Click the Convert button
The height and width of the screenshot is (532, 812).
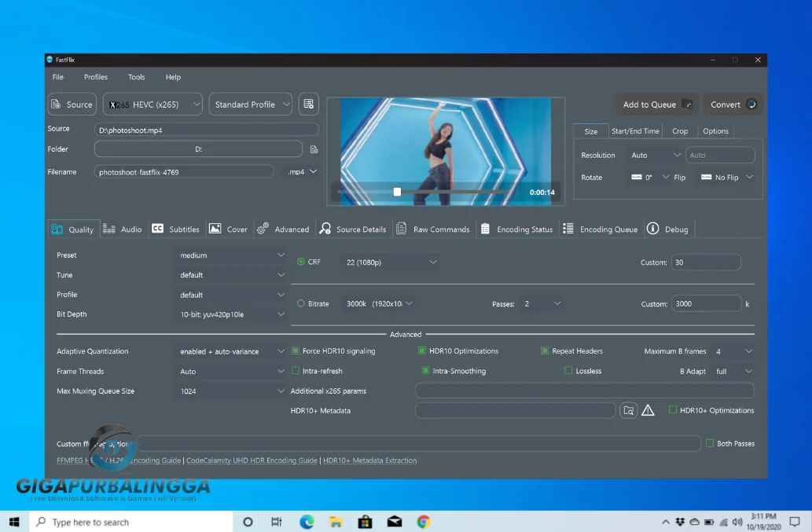coord(733,105)
